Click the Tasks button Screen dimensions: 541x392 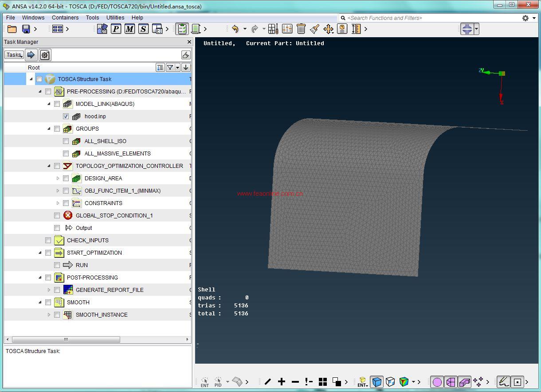14,55
